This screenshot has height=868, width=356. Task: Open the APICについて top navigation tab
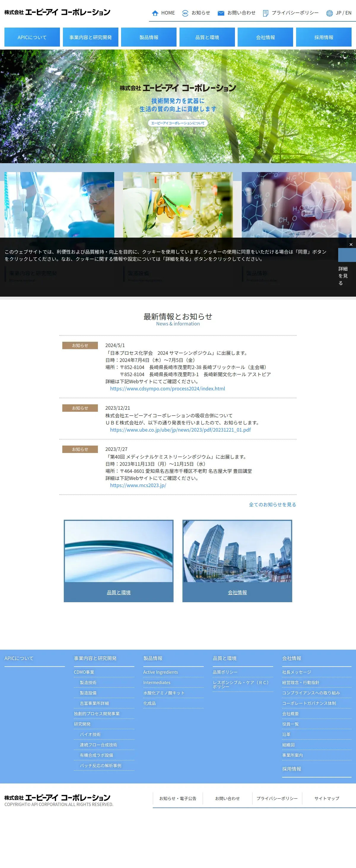point(32,37)
